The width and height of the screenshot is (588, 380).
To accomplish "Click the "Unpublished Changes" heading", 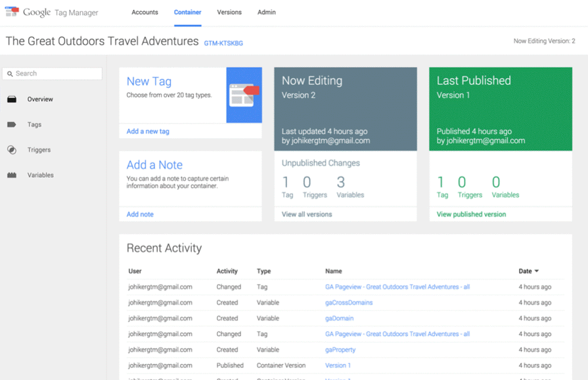I will 321,163.
